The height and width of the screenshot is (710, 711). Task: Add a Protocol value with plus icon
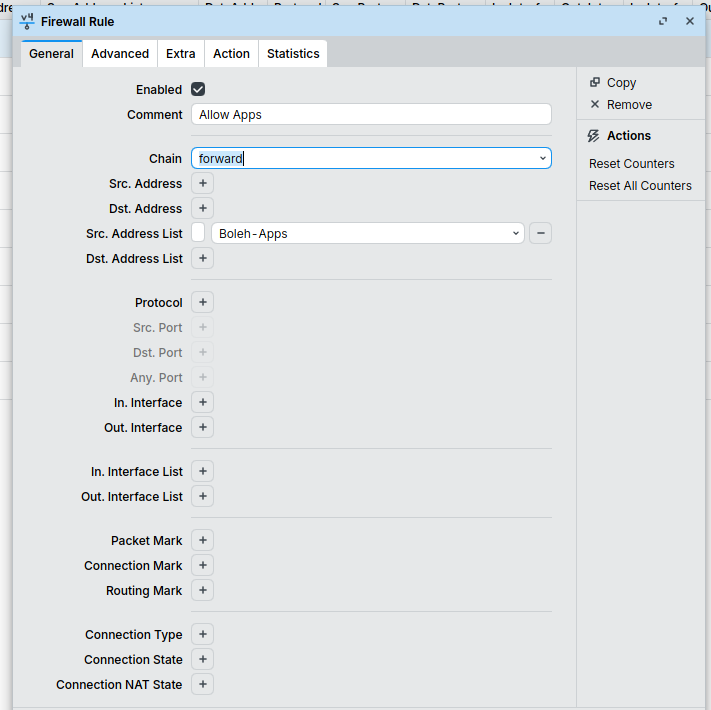(202, 302)
